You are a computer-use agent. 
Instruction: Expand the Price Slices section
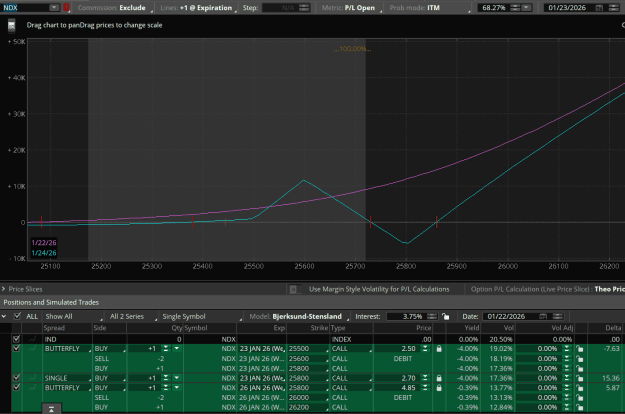tap(4, 289)
